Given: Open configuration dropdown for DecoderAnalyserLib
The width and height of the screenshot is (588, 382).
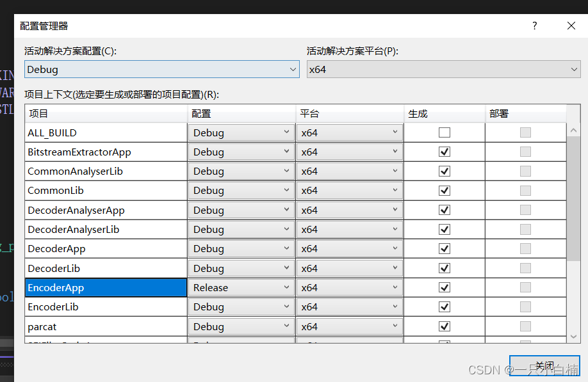Looking at the screenshot, I should click(241, 229).
